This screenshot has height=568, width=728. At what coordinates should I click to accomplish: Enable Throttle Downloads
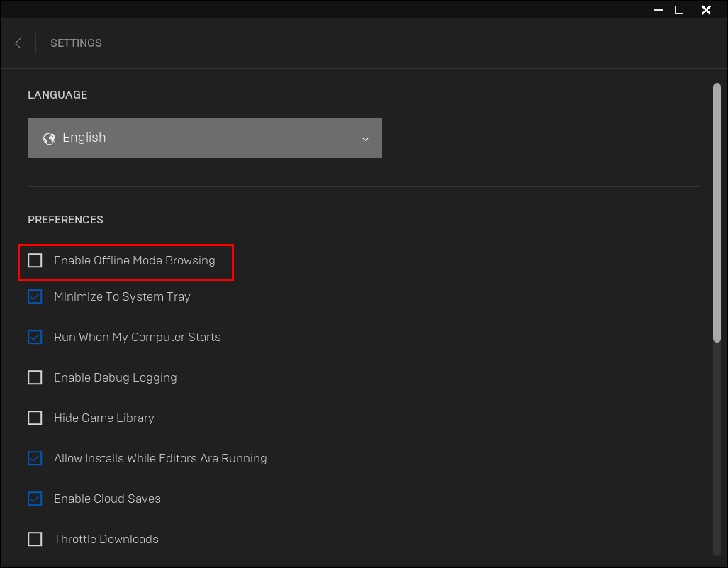pyautogui.click(x=35, y=539)
